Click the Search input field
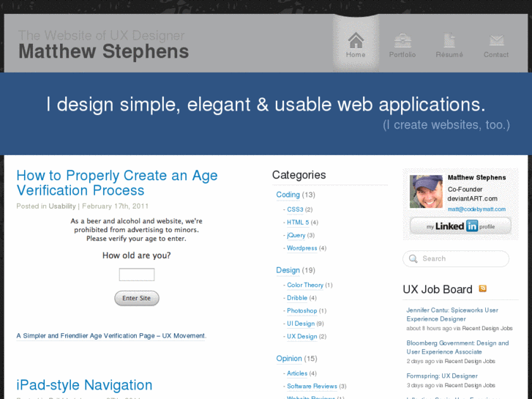The width and height of the screenshot is (532, 399). pyautogui.click(x=456, y=258)
